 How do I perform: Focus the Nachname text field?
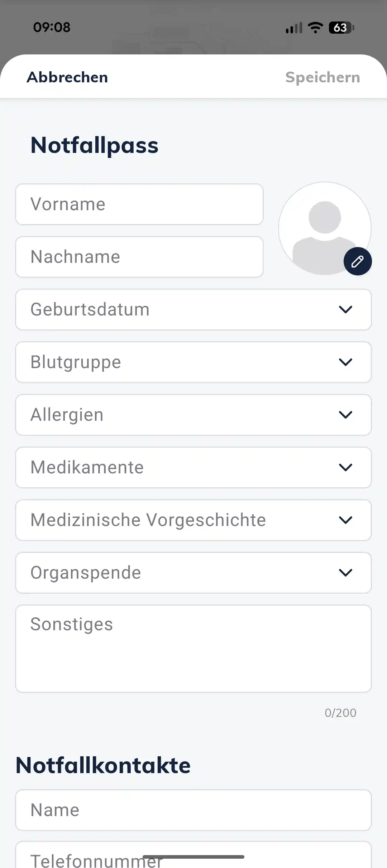(139, 257)
